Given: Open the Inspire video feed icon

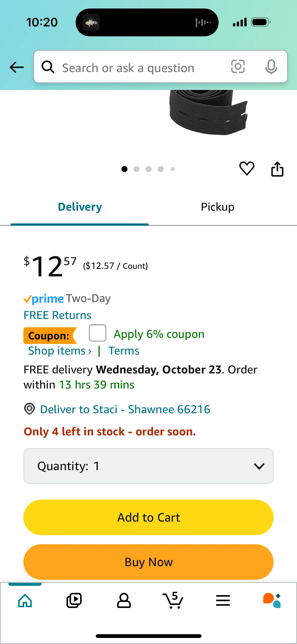Looking at the screenshot, I should tap(74, 601).
